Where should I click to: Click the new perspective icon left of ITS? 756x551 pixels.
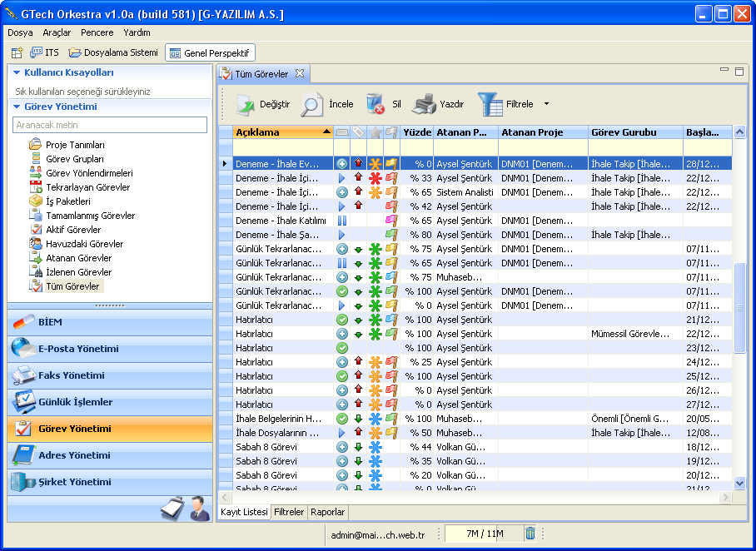(17, 52)
